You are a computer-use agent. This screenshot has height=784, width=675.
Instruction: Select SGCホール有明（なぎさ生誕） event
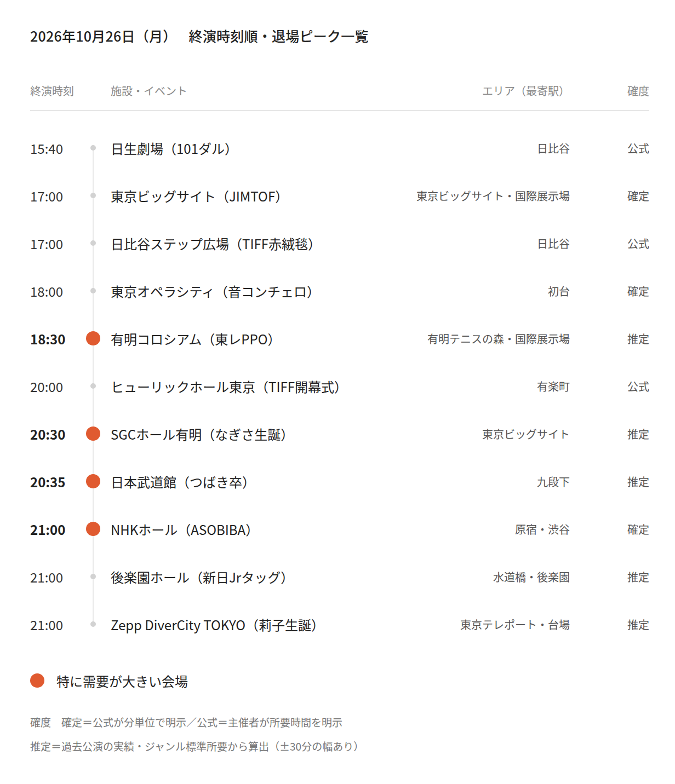[x=199, y=435]
